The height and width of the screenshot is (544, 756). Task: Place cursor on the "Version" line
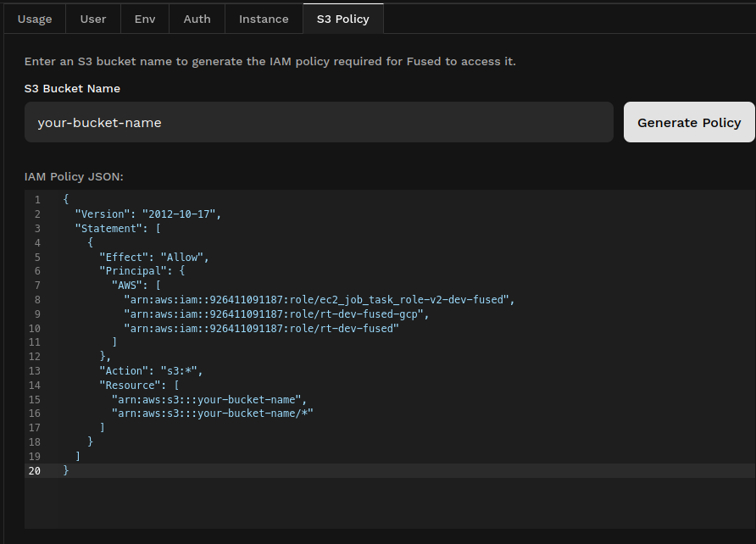click(x=147, y=214)
